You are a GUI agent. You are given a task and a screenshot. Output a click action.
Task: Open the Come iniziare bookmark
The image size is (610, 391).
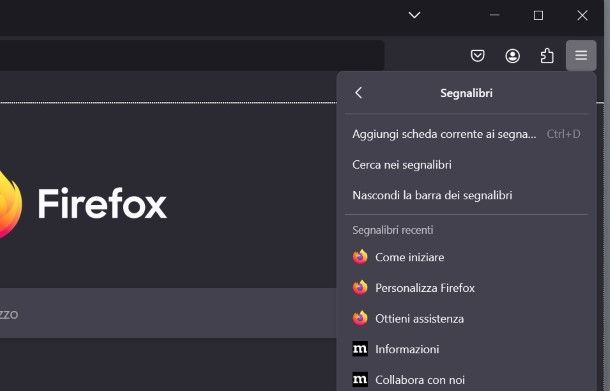(466, 257)
